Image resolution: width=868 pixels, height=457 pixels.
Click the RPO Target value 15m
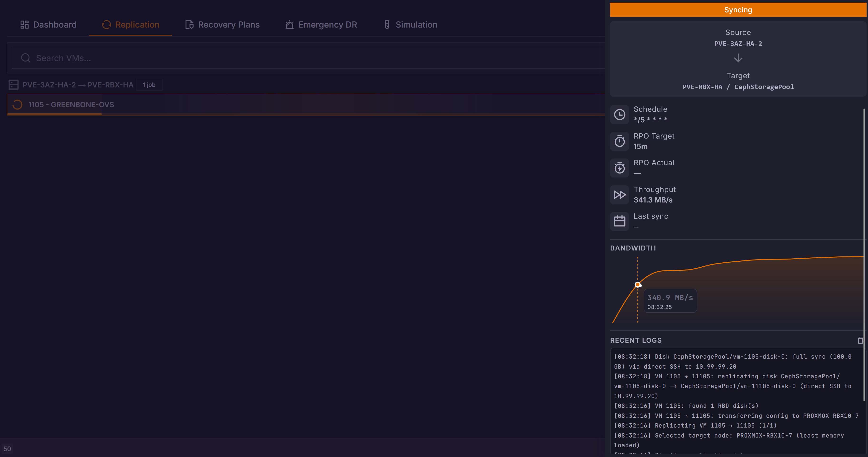[x=641, y=147]
